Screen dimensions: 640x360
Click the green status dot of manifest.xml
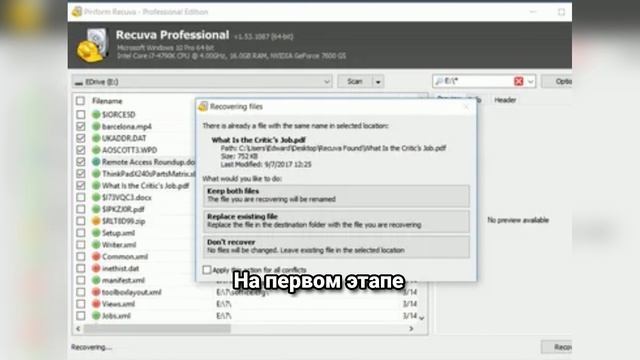pos(96,280)
